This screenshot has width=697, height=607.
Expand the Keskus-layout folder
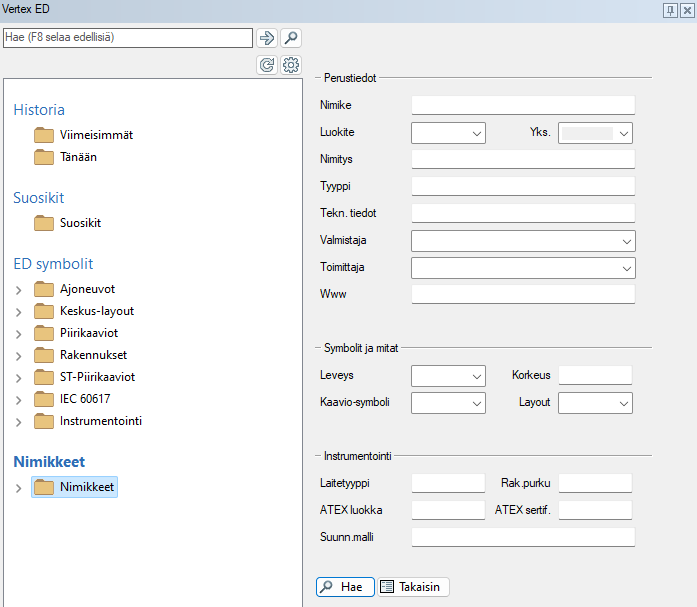point(18,312)
